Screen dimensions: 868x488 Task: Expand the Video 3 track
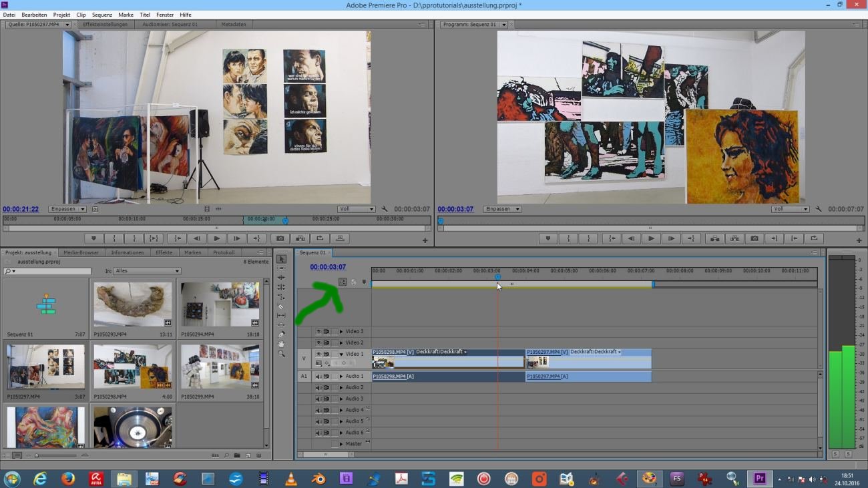(x=341, y=331)
